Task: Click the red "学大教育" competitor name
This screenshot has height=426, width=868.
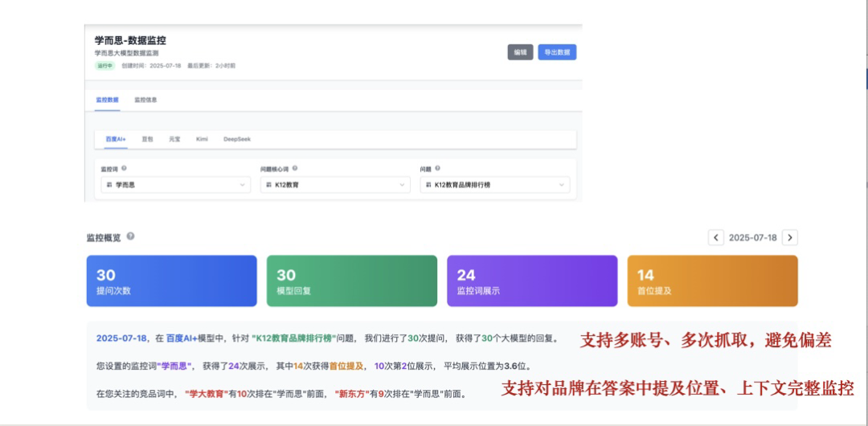Action: tap(207, 395)
